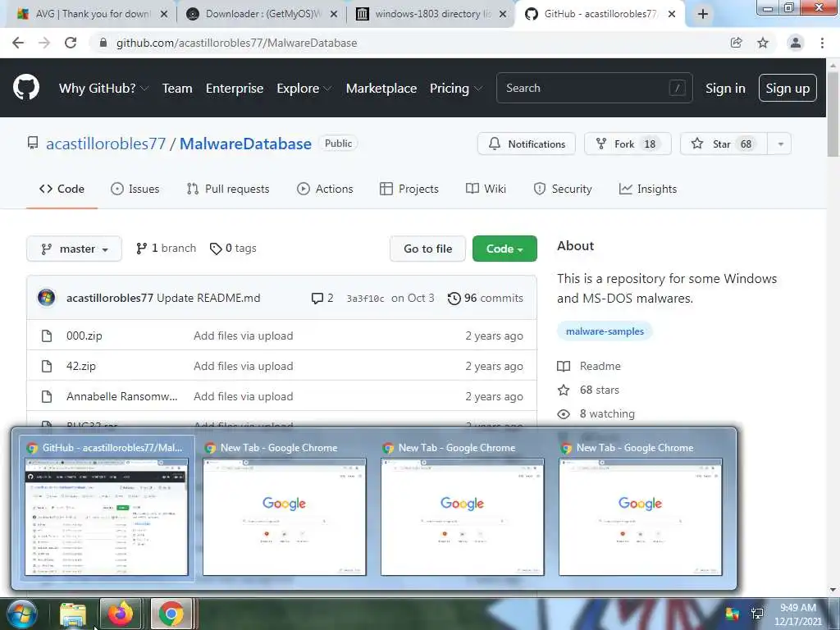Click the GitHub octocat logo

pyautogui.click(x=25, y=87)
